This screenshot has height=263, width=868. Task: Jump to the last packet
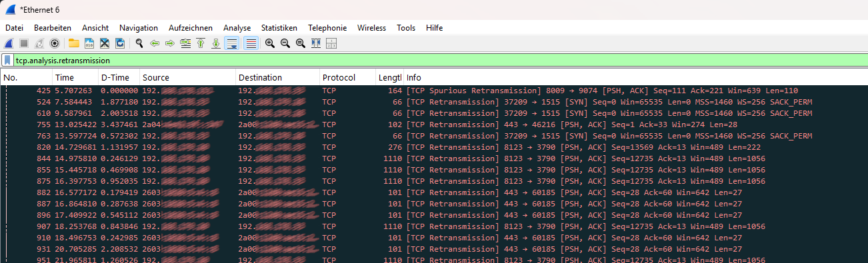point(216,43)
